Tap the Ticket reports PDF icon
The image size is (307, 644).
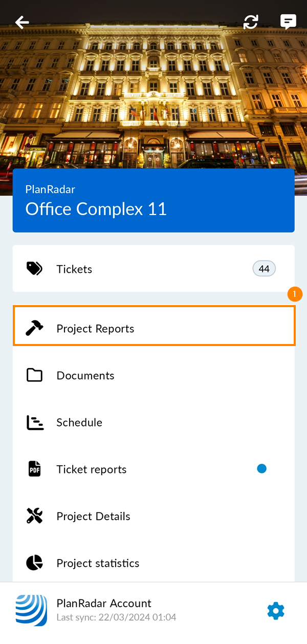[34, 469]
